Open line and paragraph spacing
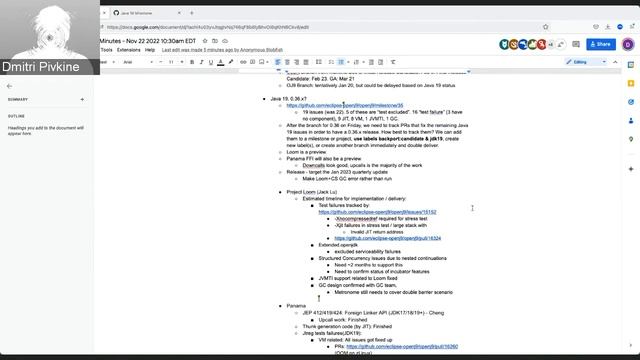This screenshot has width=640, height=360. click(x=318, y=62)
